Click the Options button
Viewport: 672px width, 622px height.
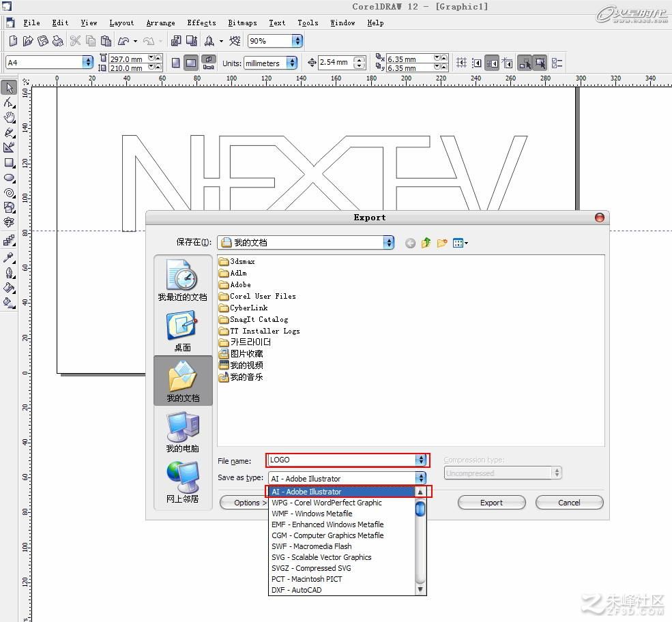[x=244, y=503]
